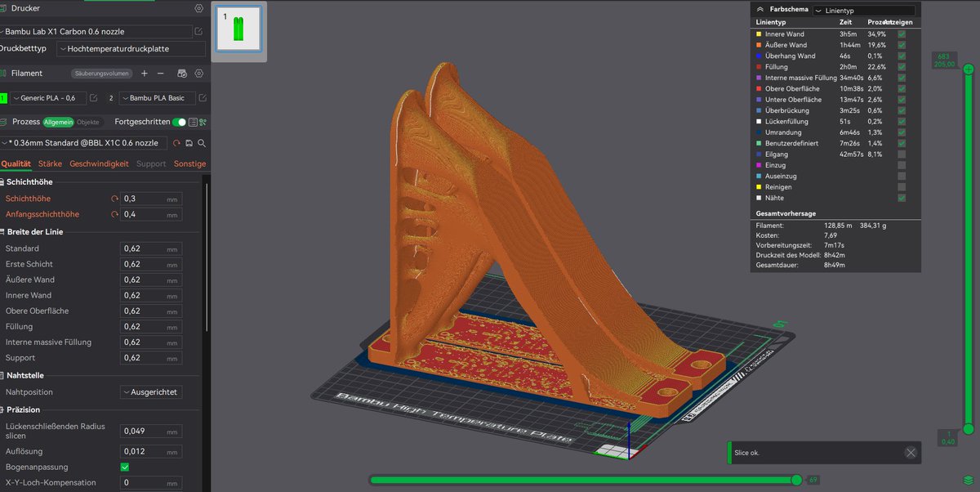980x492 pixels.
Task: Switch to Geschwindigkeit tab
Action: [99, 163]
